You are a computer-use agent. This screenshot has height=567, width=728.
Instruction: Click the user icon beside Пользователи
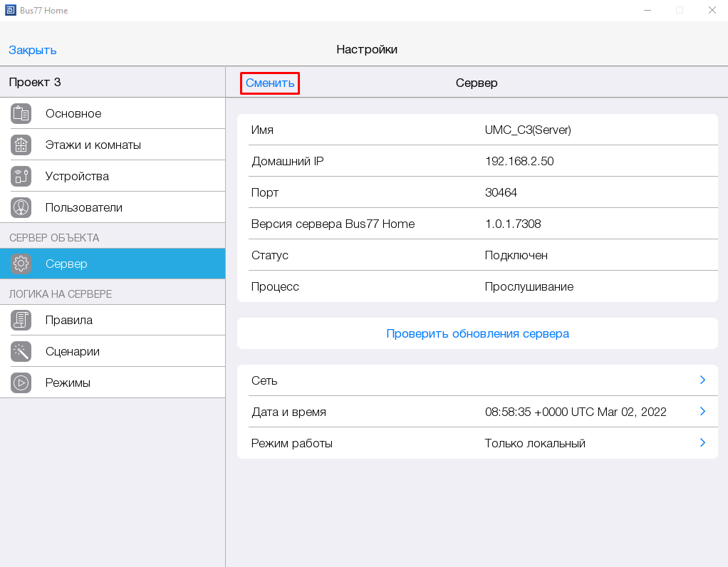[21, 207]
